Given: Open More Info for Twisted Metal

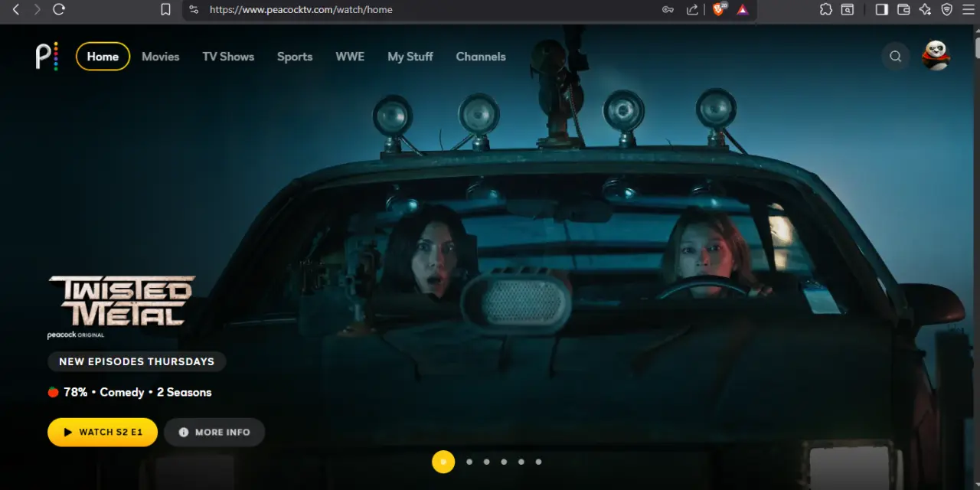Looking at the screenshot, I should [214, 432].
